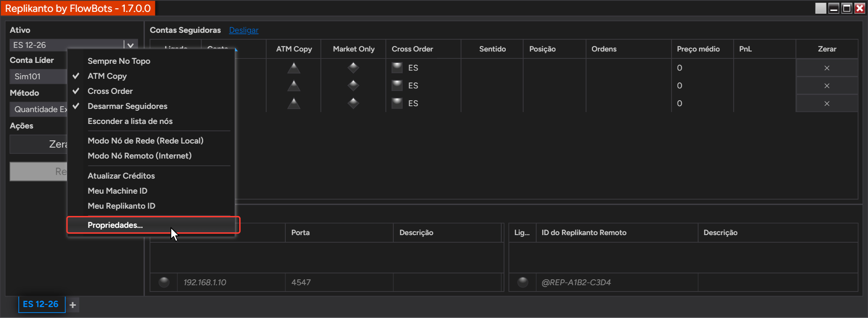The height and width of the screenshot is (318, 868).
Task: Check Cross Order box in second ES row
Action: point(397,85)
